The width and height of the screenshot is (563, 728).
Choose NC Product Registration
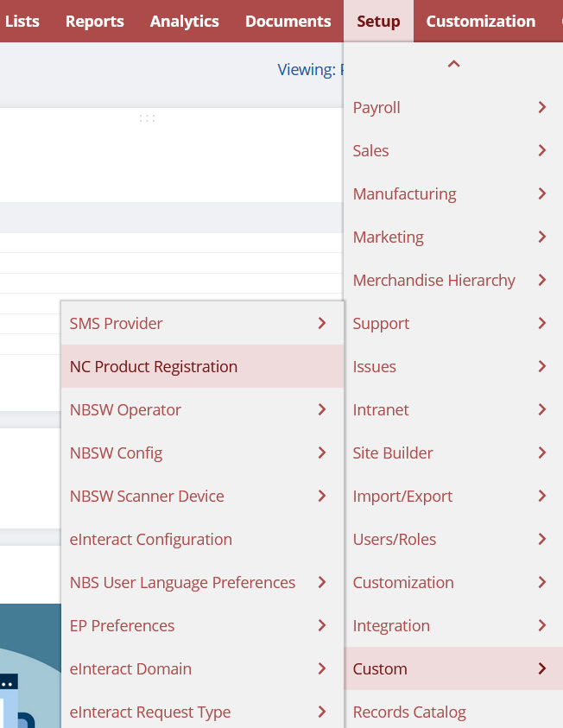point(154,366)
